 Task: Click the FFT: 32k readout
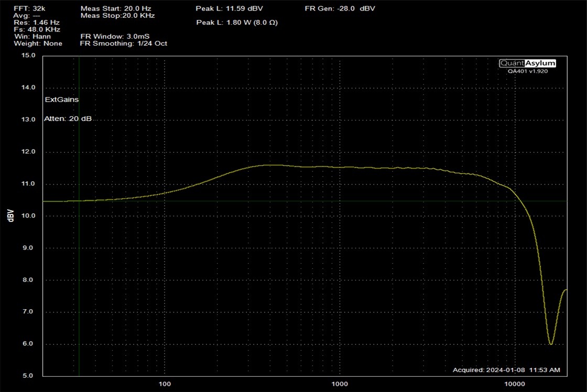coord(29,8)
